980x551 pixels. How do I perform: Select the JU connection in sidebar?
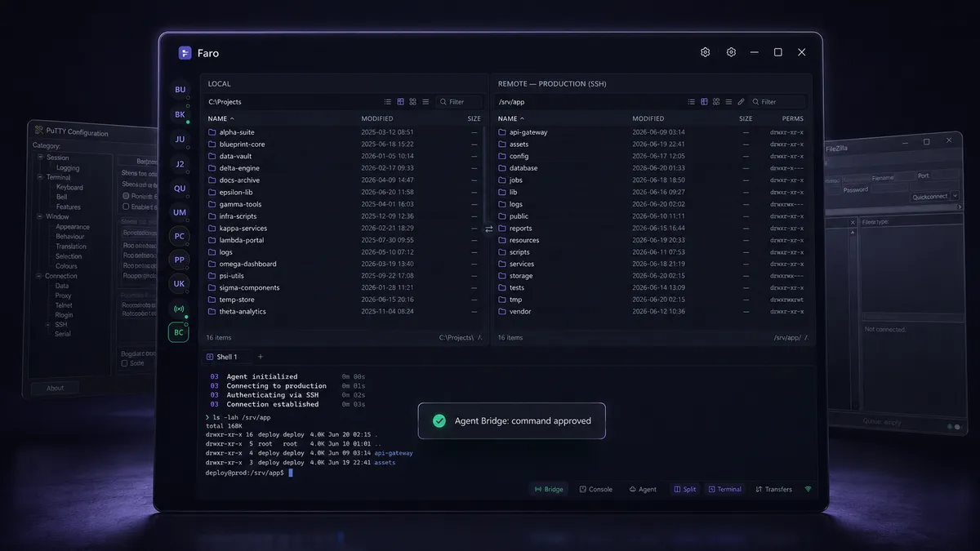point(180,139)
